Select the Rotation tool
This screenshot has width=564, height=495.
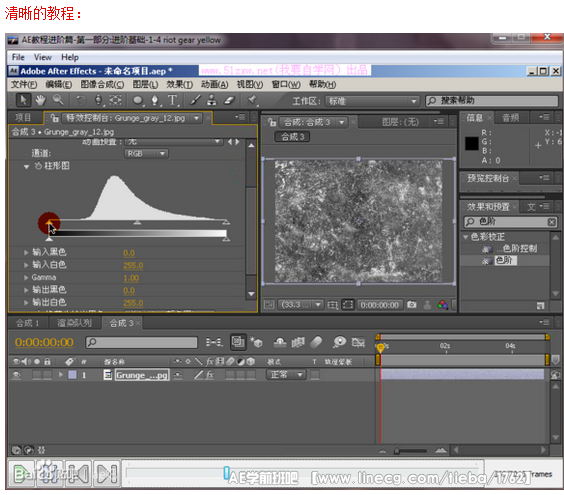[81, 100]
